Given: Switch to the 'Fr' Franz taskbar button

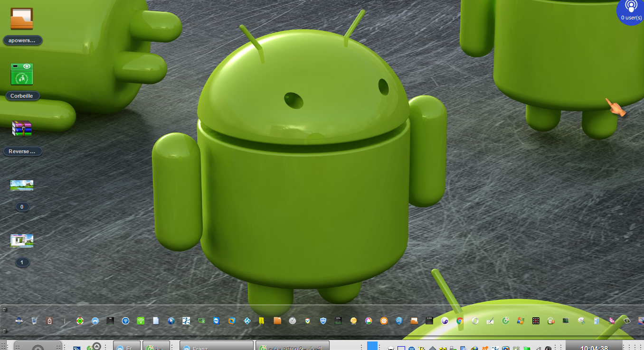Looking at the screenshot, I should click(127, 346).
